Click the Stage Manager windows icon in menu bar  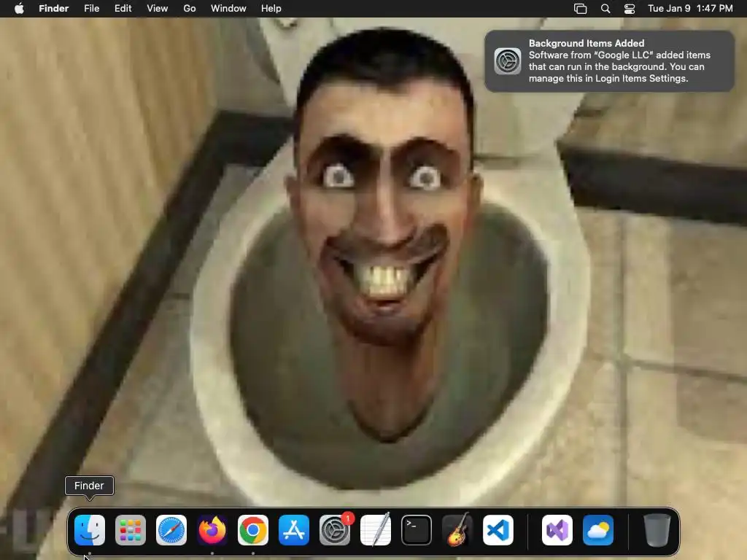pyautogui.click(x=580, y=9)
